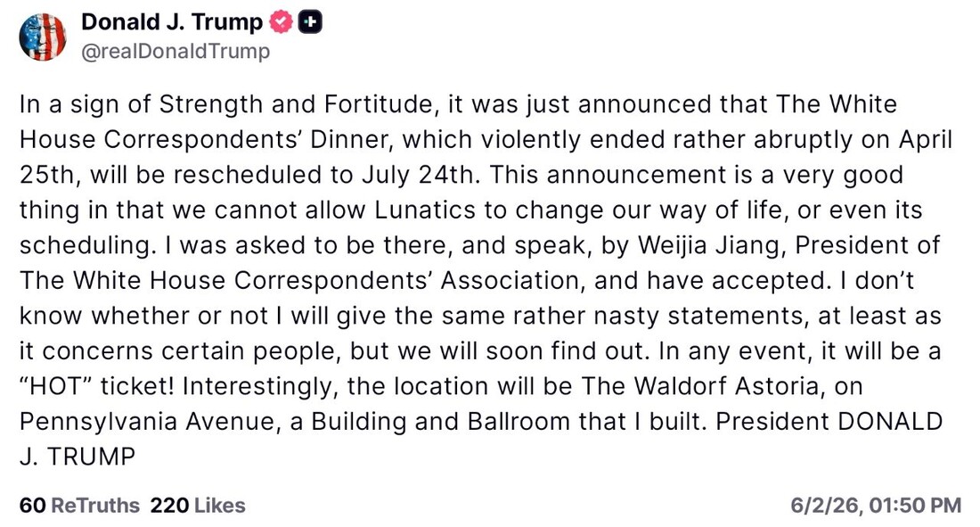Viewport: 980px width, 527px height.
Task: Click the red verified checkmark badge
Action: point(281,22)
